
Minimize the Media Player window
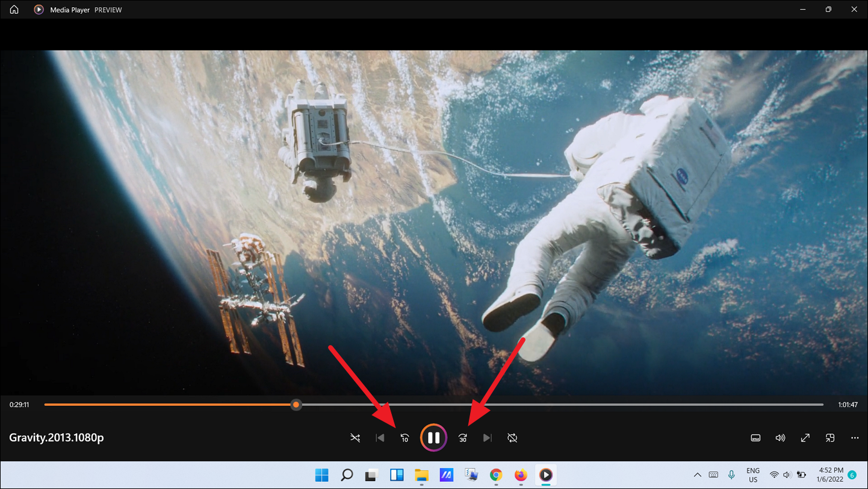803,10
